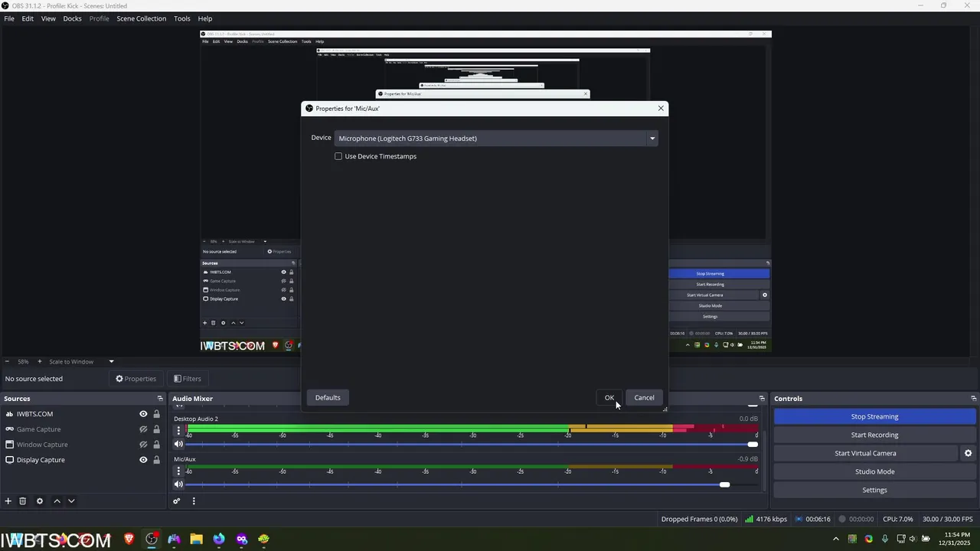Click the 4176 kbps status entry
Viewport: 980px width, 551px height.
click(x=766, y=519)
